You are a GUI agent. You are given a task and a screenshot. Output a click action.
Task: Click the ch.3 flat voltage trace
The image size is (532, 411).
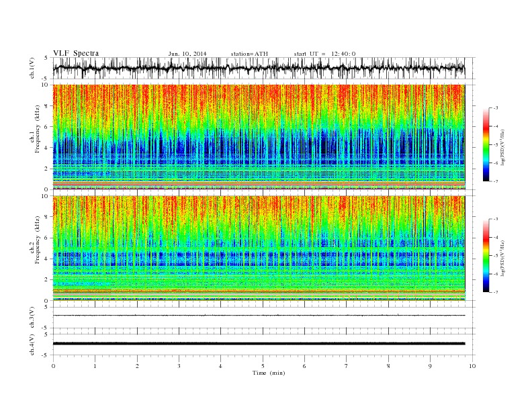pos(259,316)
